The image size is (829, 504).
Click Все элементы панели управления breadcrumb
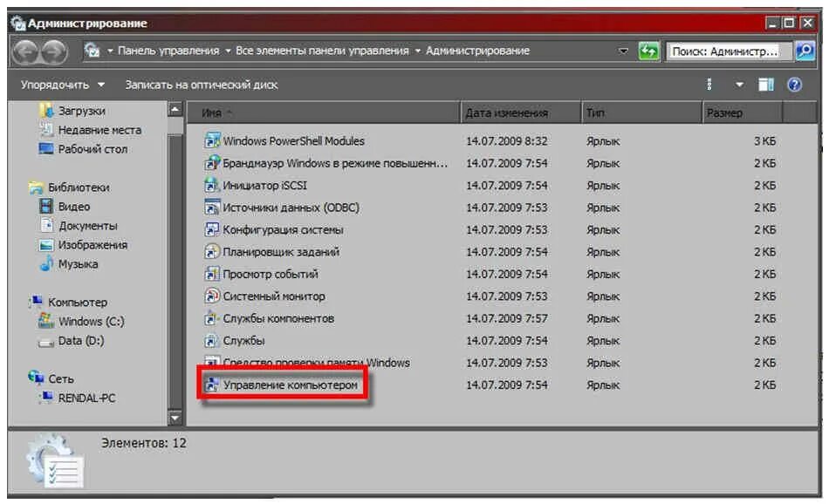click(322, 51)
